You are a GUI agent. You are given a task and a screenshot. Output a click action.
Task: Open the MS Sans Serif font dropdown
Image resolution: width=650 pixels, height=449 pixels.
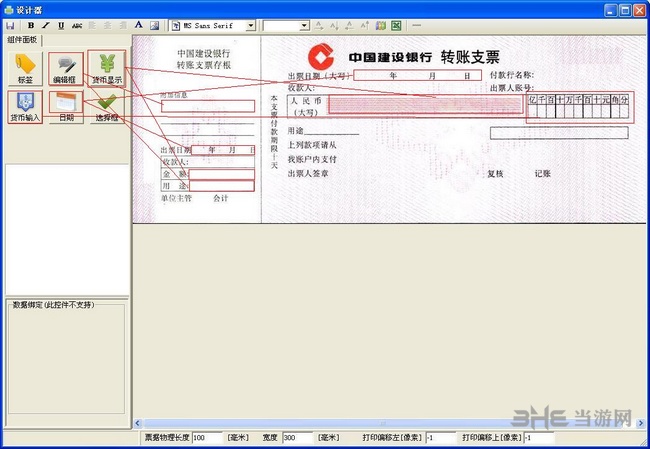pyautogui.click(x=250, y=26)
